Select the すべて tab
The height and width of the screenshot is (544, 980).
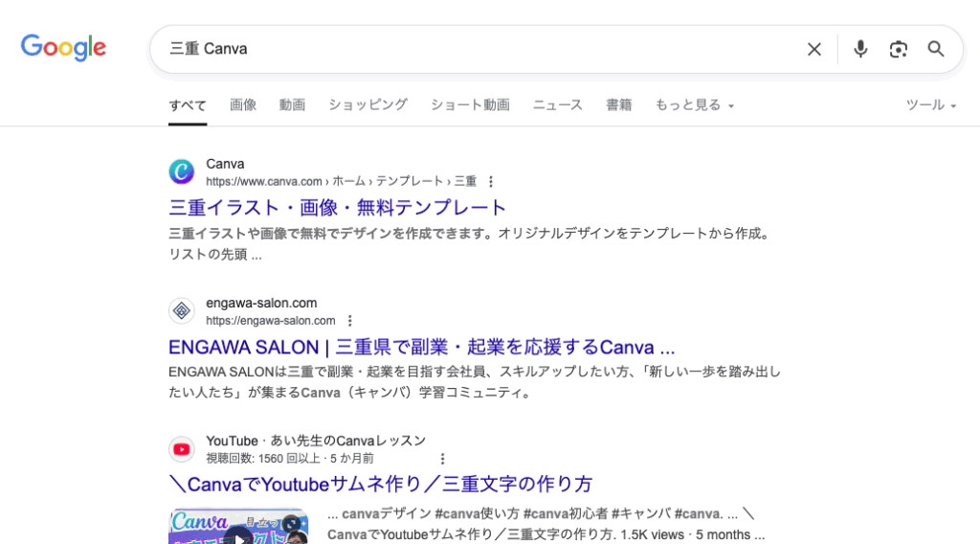[188, 105]
